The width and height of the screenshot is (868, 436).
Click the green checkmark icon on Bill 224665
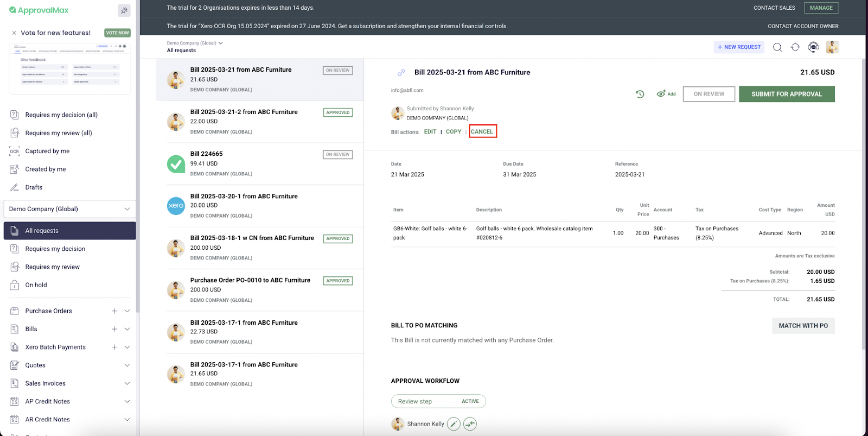[x=176, y=163]
